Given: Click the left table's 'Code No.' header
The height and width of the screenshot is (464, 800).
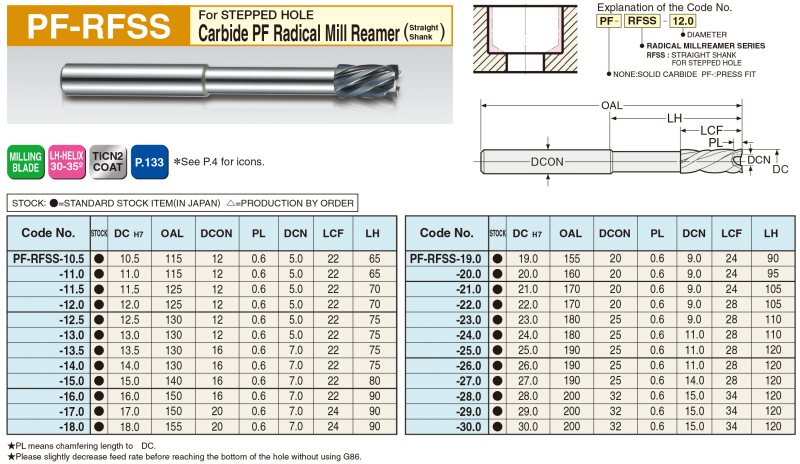Looking at the screenshot, I should [x=49, y=233].
